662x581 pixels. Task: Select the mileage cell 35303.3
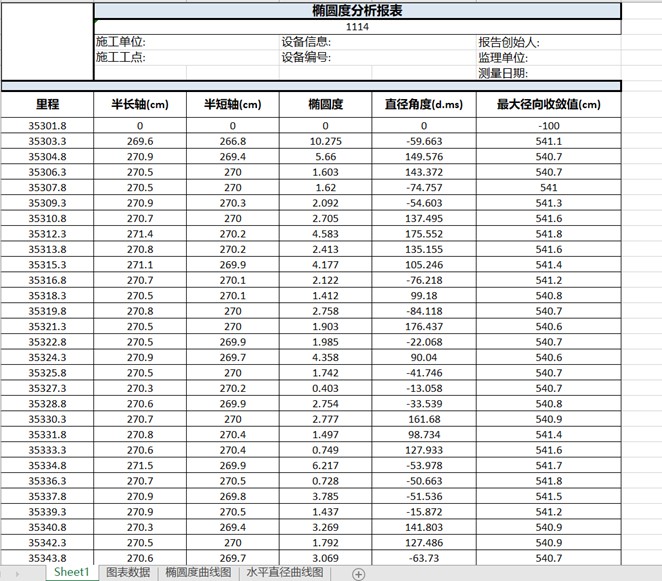(47, 141)
